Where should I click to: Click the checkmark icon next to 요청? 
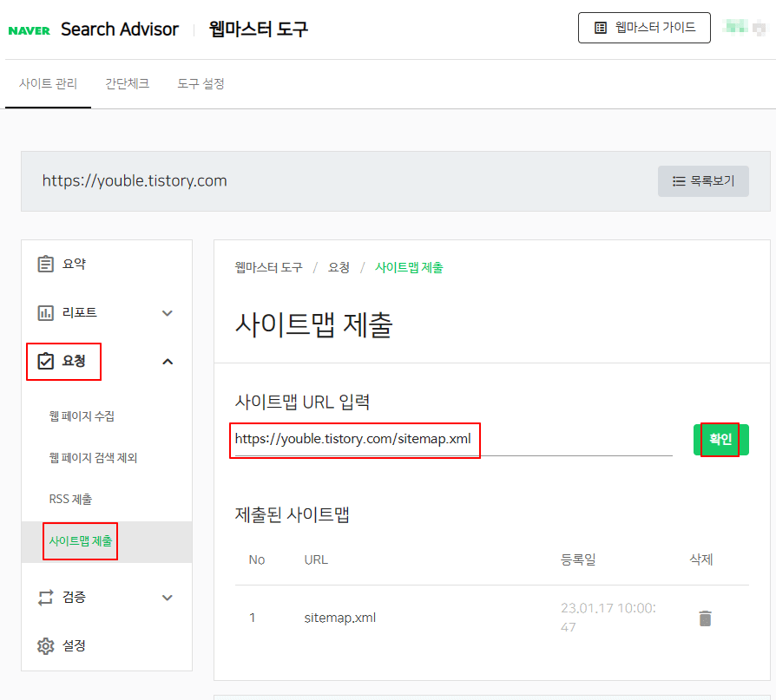(x=48, y=361)
